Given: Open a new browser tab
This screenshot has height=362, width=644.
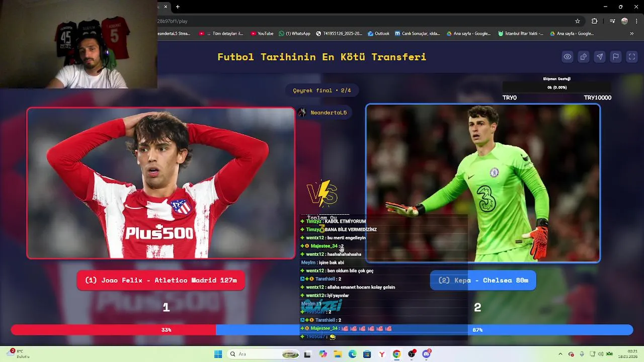Looking at the screenshot, I should pos(178,7).
